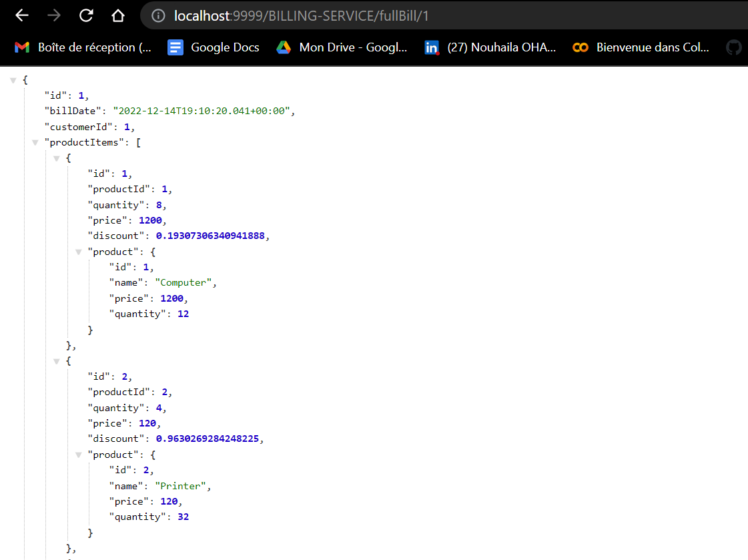Open the Nouhaila OHA LinkedIn bookmark
The image size is (748, 560).
click(x=490, y=47)
